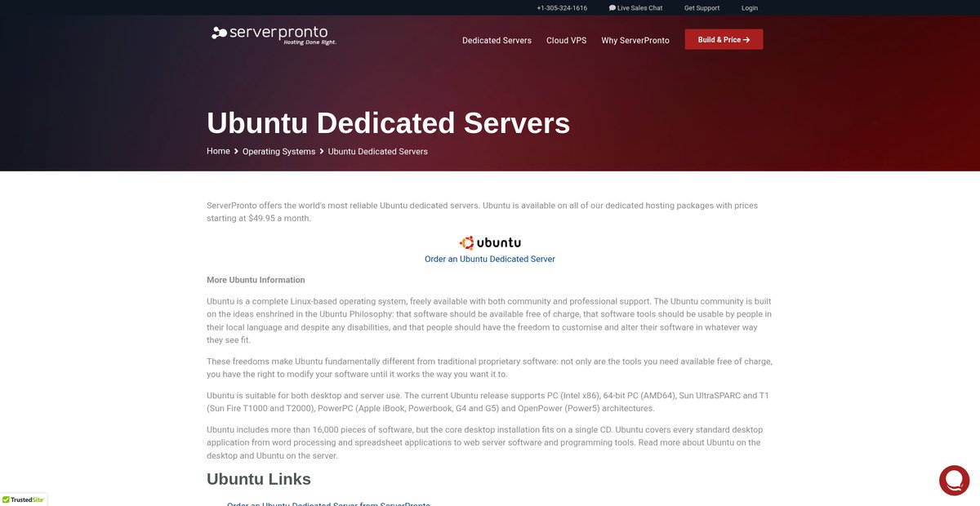Screen dimensions: 980x506
Task: Click the Ubuntu Dedicated Servers breadcrumb item
Action: tap(378, 152)
